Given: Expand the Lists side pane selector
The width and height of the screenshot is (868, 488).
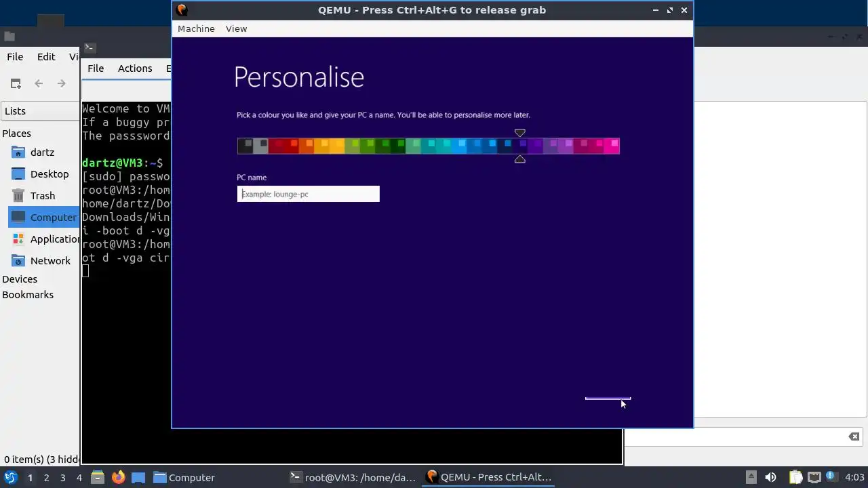Looking at the screenshot, I should coord(41,111).
